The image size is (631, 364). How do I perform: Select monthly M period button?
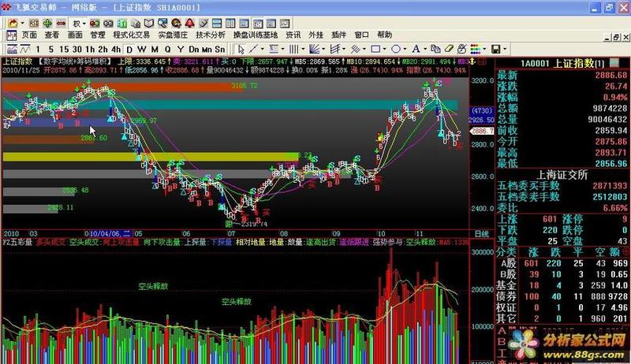point(155,50)
